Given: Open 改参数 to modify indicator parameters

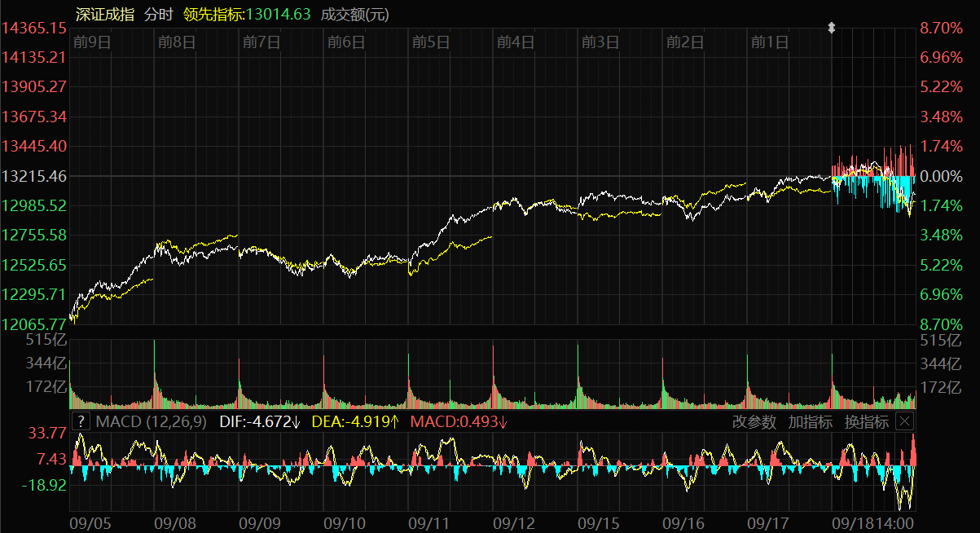Looking at the screenshot, I should (754, 421).
